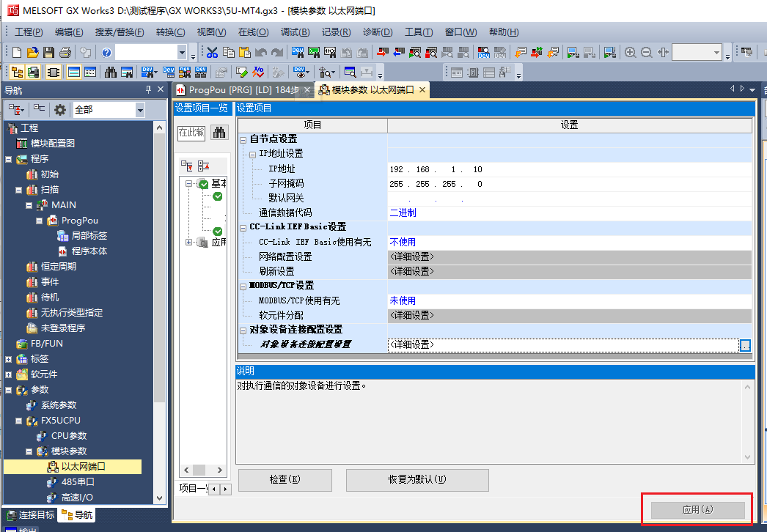This screenshot has width=767, height=532.
Task: Paste from the clipboard
Action: click(243, 52)
